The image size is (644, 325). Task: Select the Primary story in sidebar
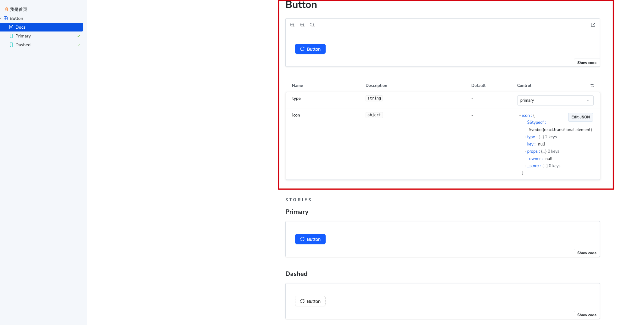point(23,36)
